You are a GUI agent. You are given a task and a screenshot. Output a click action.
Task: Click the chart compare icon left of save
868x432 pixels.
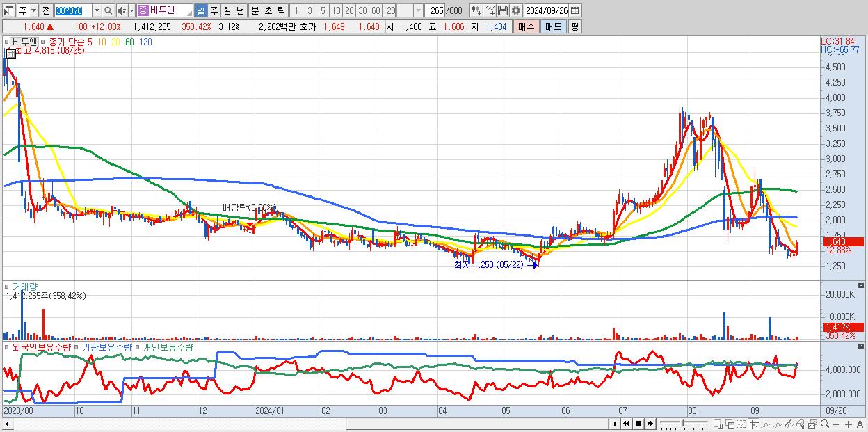[490, 10]
